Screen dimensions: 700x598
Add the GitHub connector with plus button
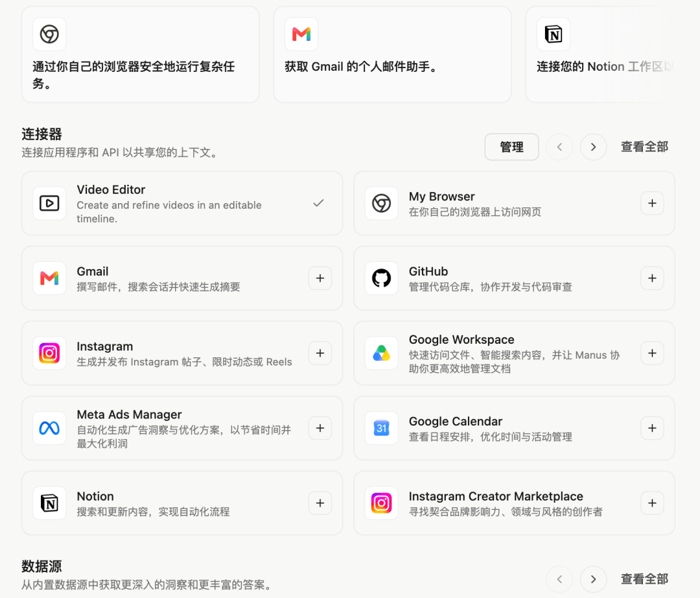652,278
